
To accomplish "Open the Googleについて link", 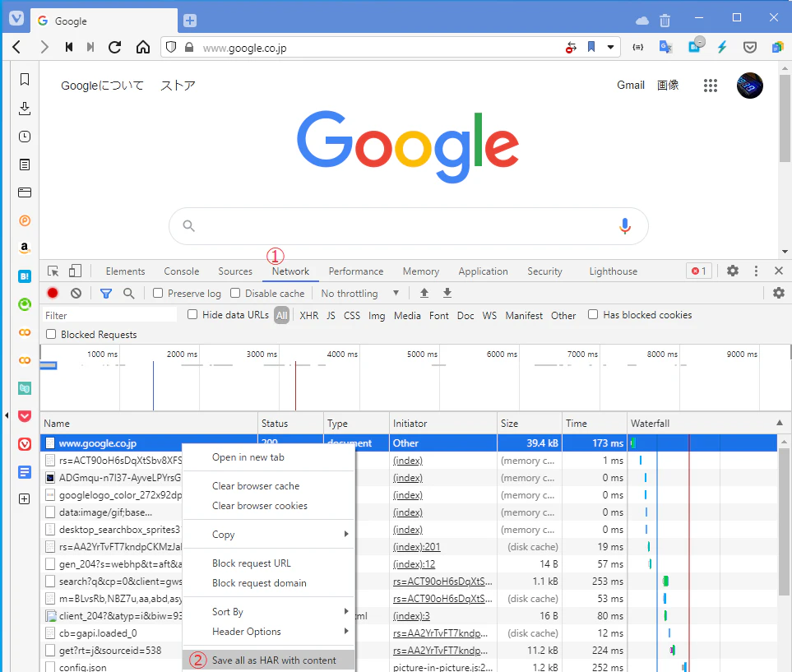I will pyautogui.click(x=102, y=86).
